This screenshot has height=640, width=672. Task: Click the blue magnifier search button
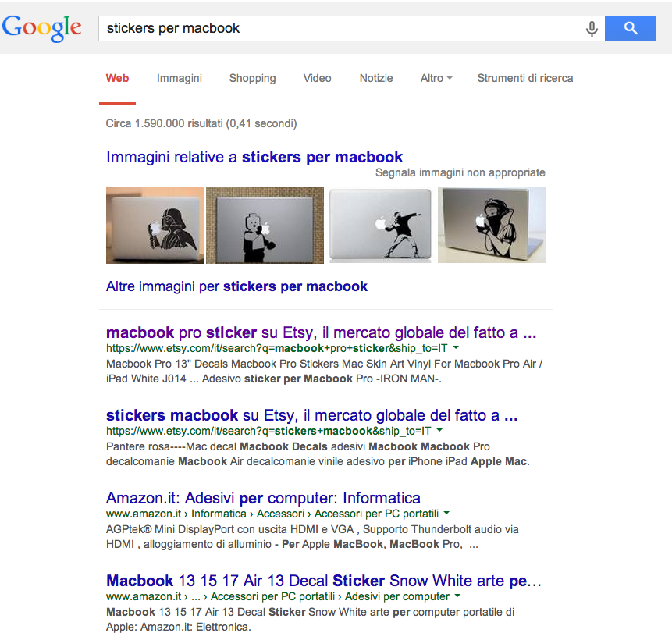(631, 28)
